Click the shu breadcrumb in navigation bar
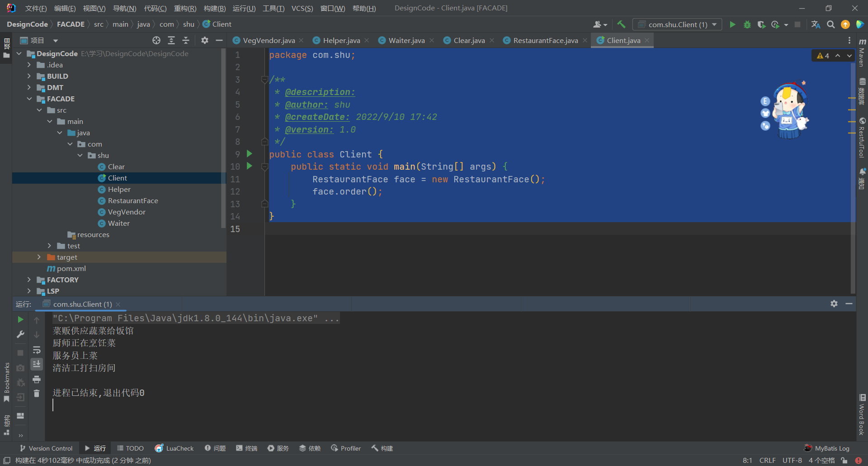The width and height of the screenshot is (868, 466). 189,24
